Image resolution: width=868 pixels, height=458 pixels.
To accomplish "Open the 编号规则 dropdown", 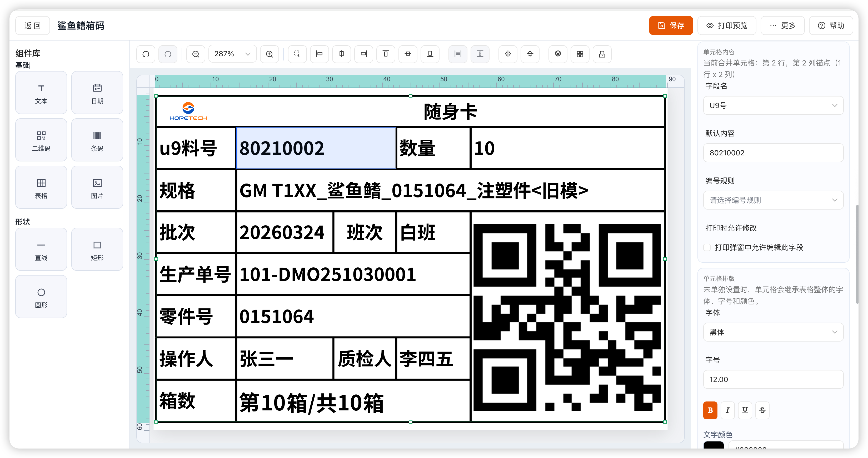I will pyautogui.click(x=773, y=200).
